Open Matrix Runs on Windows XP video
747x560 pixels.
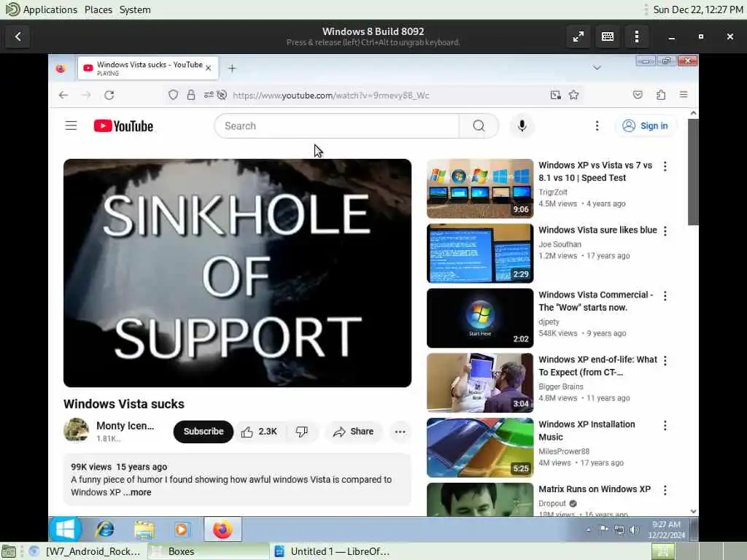point(595,489)
